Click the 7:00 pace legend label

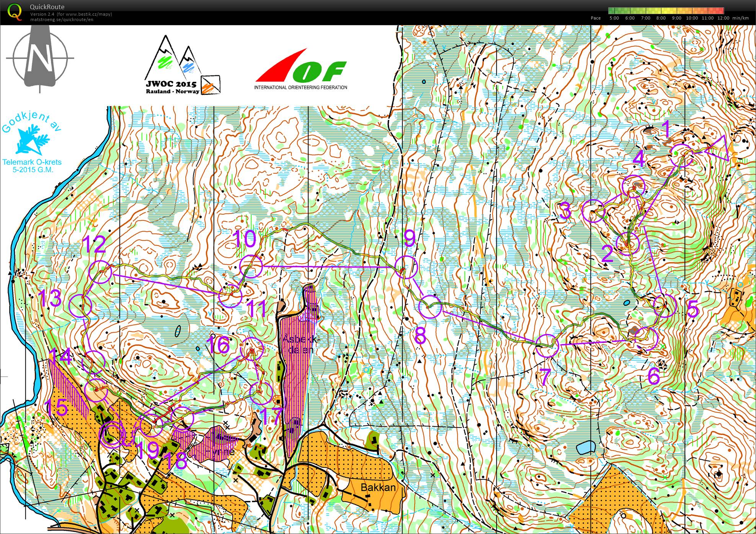click(645, 18)
